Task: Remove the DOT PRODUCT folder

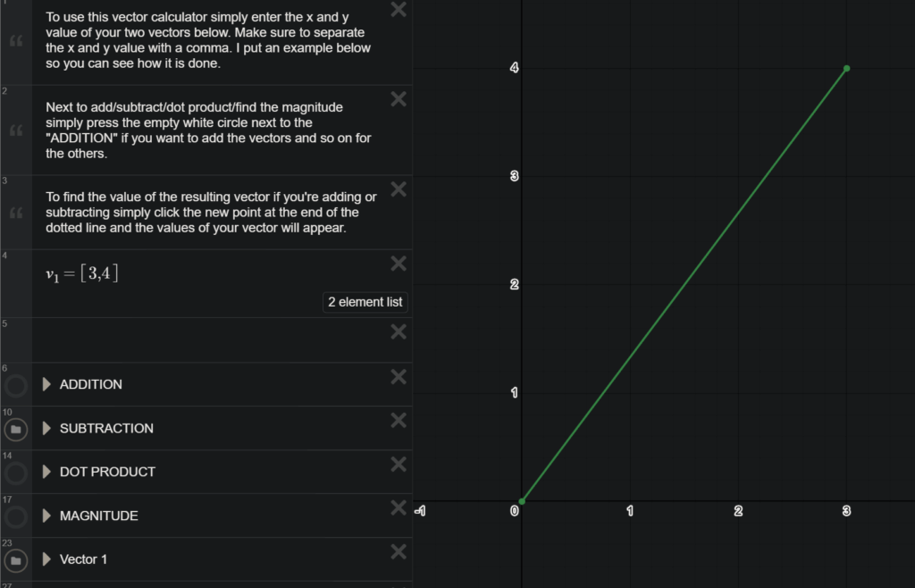Action: coord(399,464)
